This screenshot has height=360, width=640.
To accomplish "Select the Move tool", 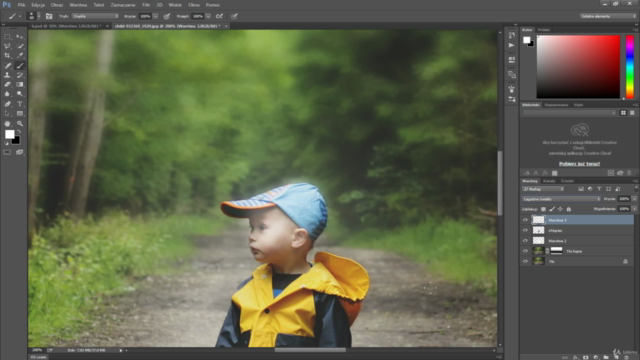I will (x=20, y=37).
